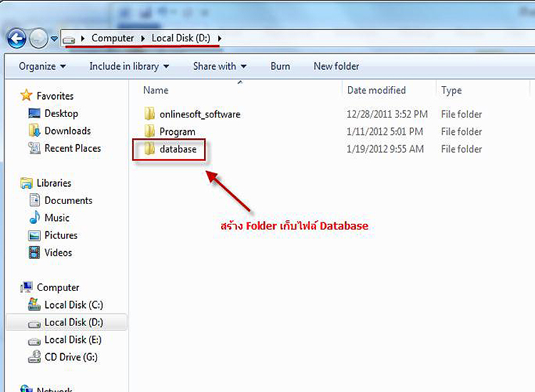This screenshot has height=392, width=535.
Task: Open the Share with dropdown menu
Action: click(x=219, y=66)
